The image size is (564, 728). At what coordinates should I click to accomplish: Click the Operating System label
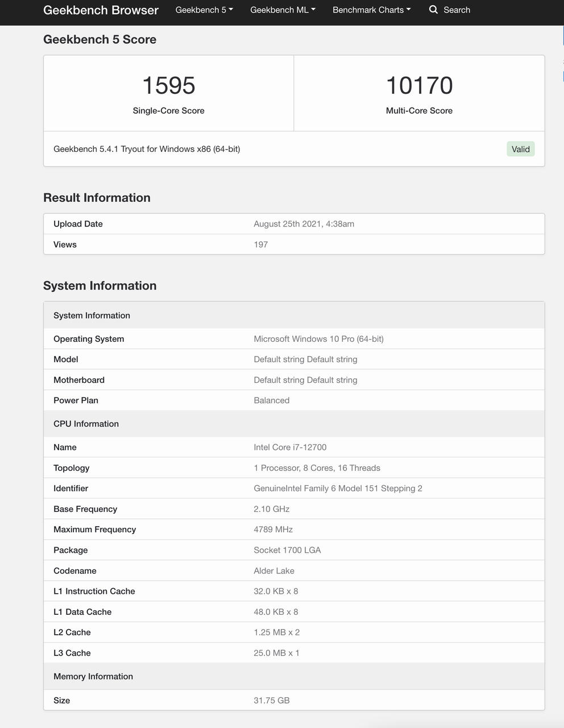89,339
